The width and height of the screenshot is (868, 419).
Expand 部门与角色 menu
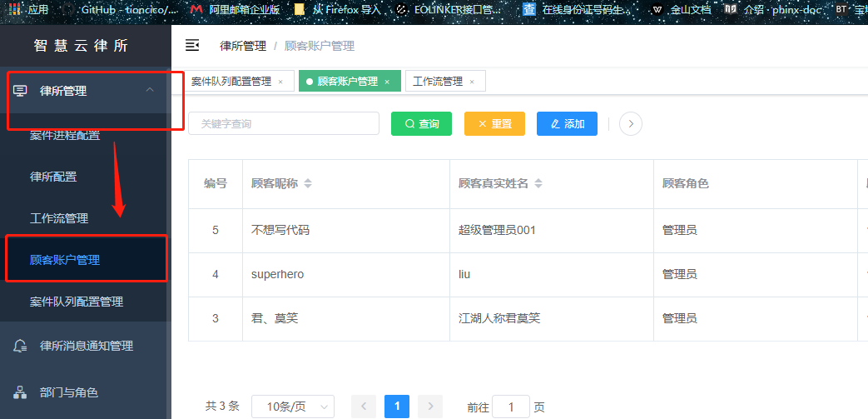click(86, 392)
